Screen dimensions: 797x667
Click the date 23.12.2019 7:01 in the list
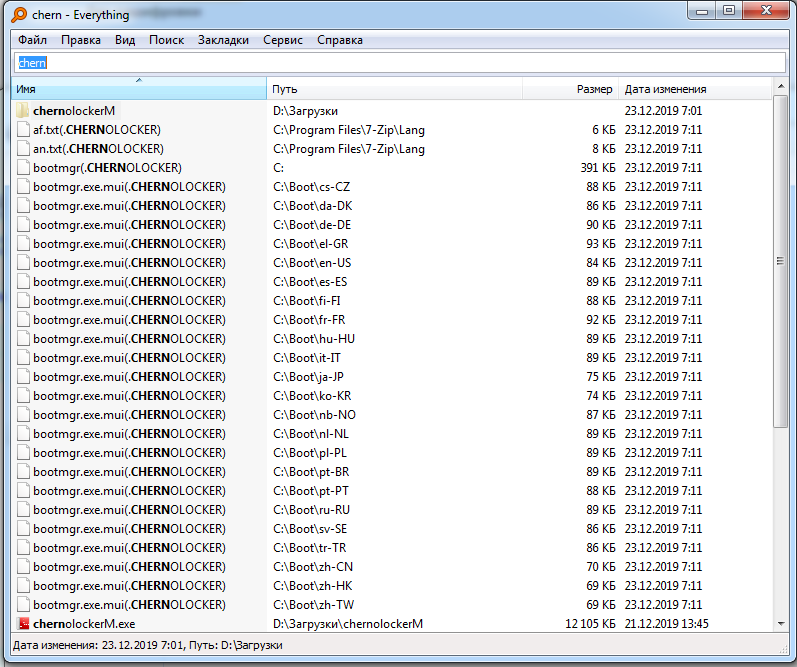coord(663,110)
